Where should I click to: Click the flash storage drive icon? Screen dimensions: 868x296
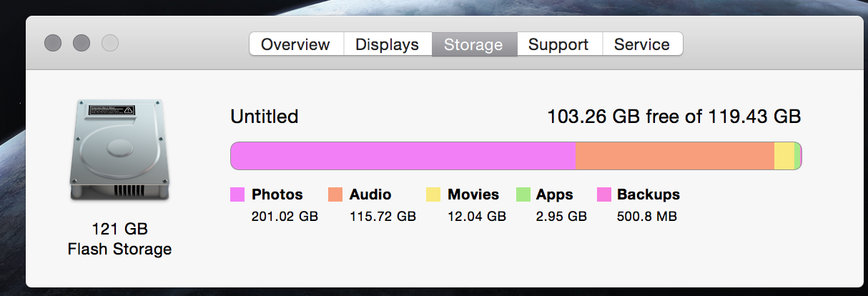click(119, 151)
